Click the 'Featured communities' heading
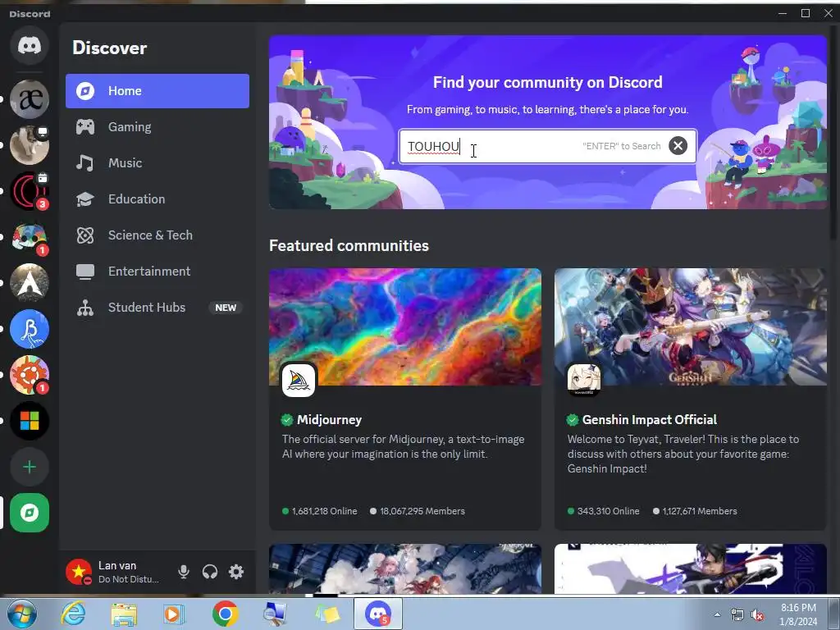The width and height of the screenshot is (840, 630). (x=349, y=245)
